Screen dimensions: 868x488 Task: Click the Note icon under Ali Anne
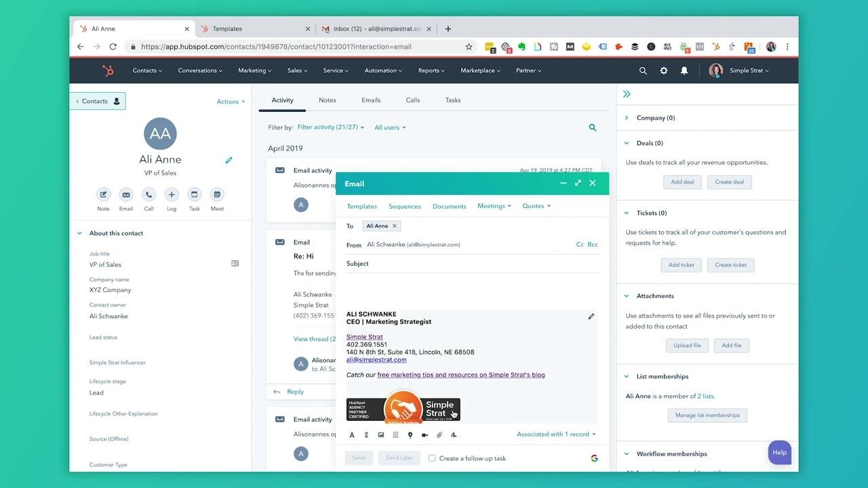pyautogui.click(x=103, y=195)
